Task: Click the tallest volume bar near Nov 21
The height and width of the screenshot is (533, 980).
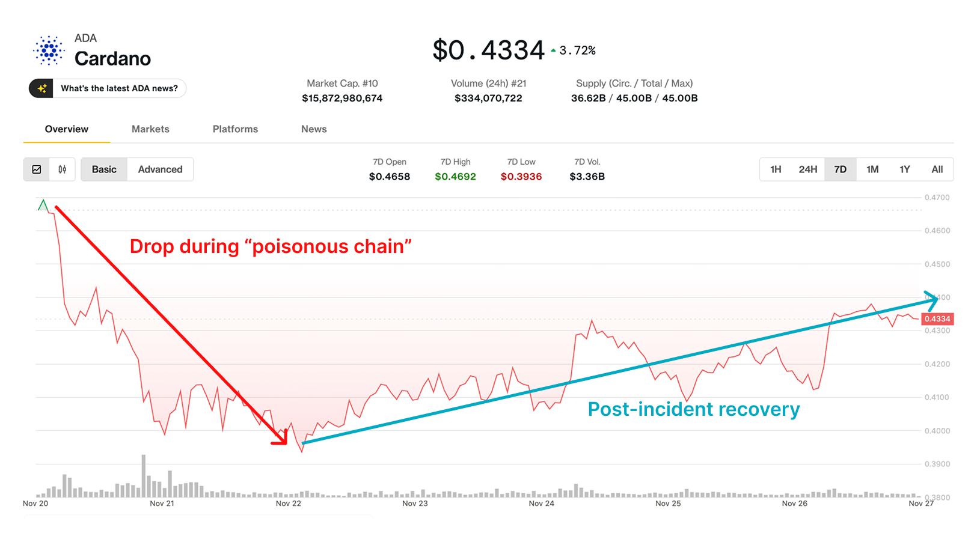Action: (x=144, y=476)
